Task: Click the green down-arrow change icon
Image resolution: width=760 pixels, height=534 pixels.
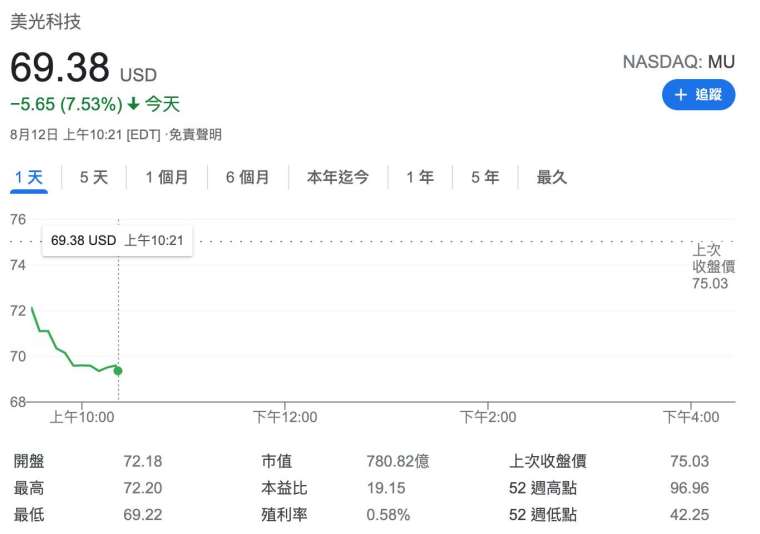Action: 133,103
